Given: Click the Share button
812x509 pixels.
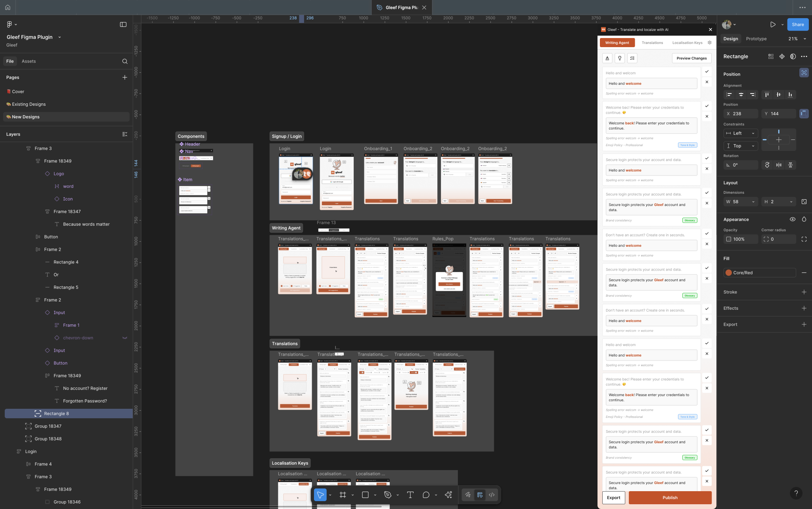Looking at the screenshot, I should (798, 25).
